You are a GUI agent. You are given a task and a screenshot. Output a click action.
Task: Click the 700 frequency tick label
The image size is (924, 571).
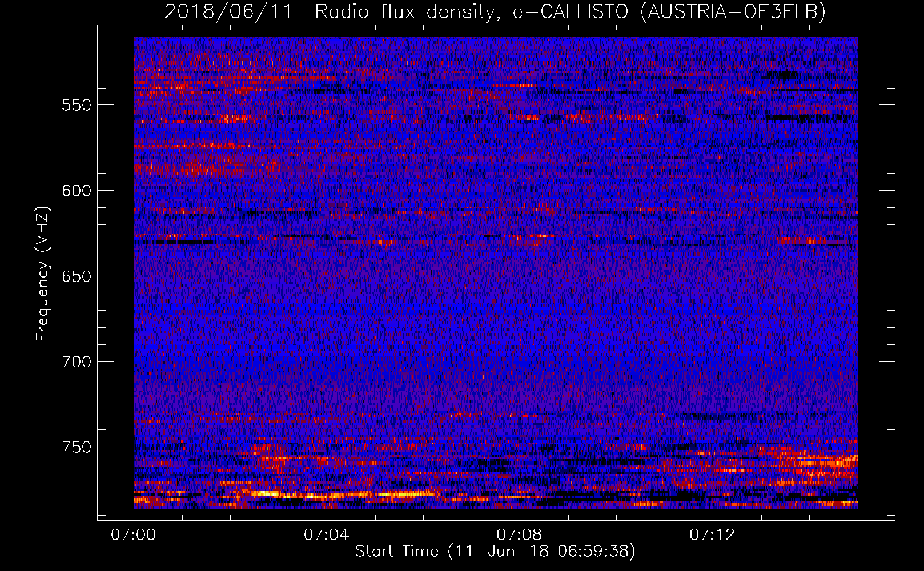77,362
